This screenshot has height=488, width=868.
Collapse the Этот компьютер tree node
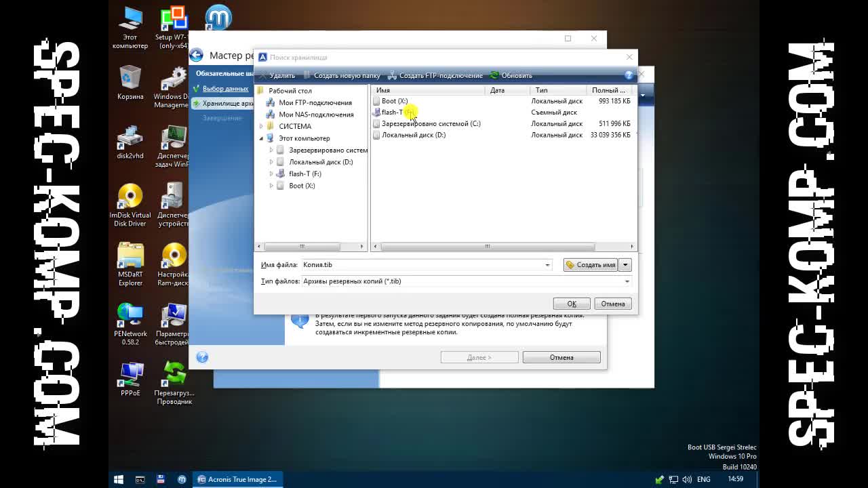[x=261, y=138]
